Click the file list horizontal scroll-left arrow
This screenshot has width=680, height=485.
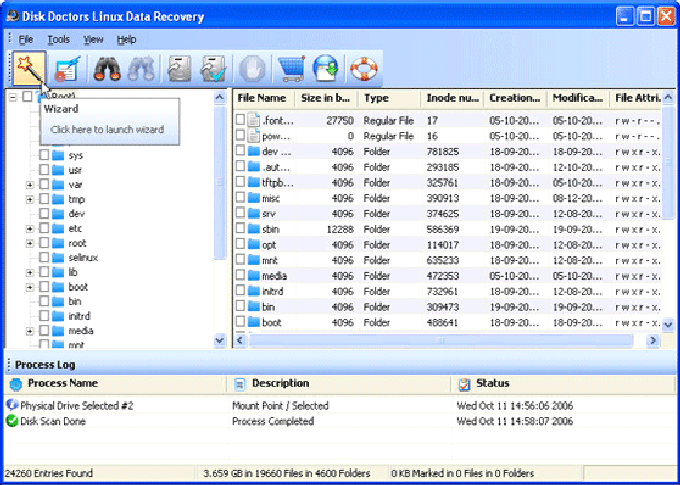pyautogui.click(x=240, y=341)
